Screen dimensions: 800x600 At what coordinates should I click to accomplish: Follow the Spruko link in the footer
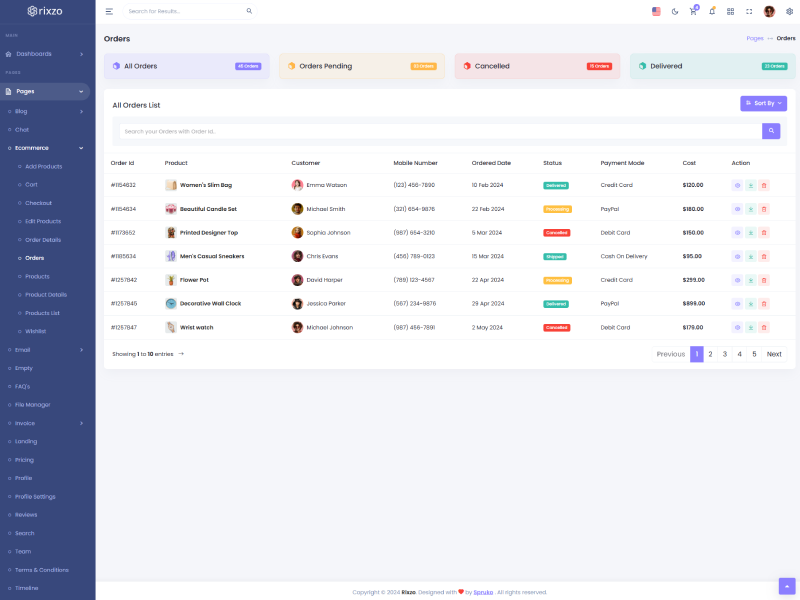[483, 592]
